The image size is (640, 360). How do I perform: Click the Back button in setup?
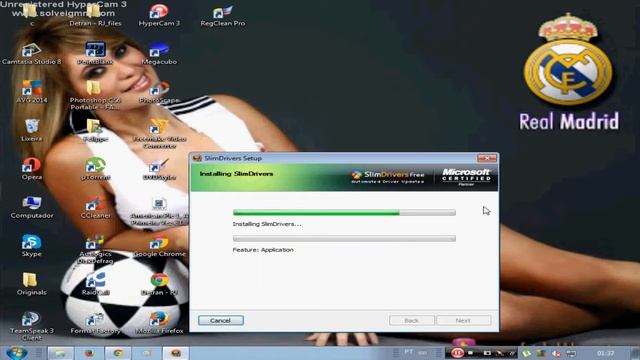411,320
